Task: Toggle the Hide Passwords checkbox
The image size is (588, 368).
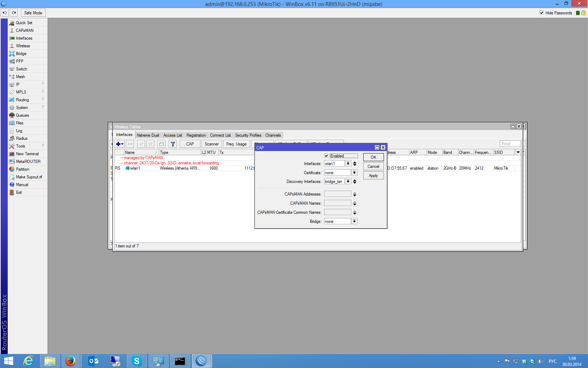Action: coord(541,13)
